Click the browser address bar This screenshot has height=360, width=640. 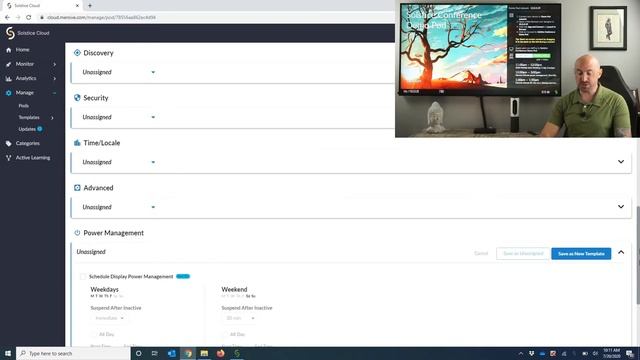tap(216, 18)
